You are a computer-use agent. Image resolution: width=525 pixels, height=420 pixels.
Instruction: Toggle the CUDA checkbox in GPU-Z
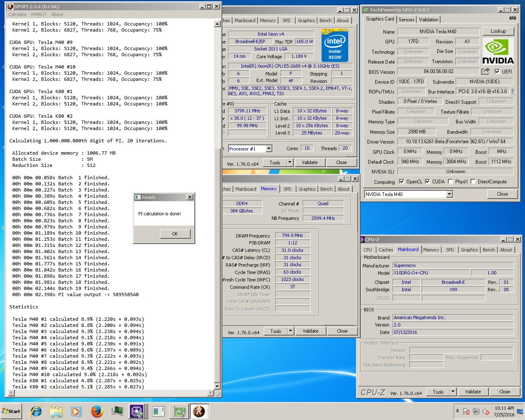[x=428, y=181]
